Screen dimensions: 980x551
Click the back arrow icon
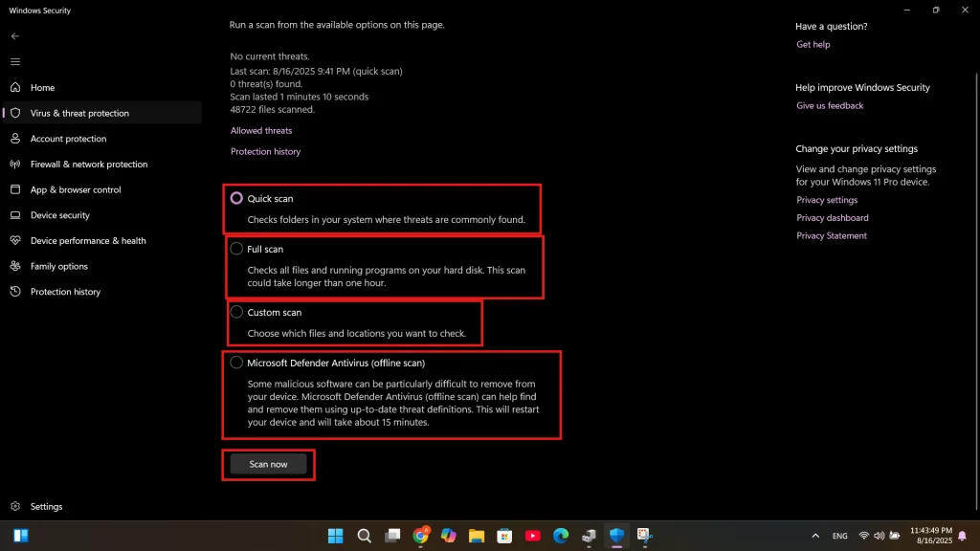tap(14, 35)
